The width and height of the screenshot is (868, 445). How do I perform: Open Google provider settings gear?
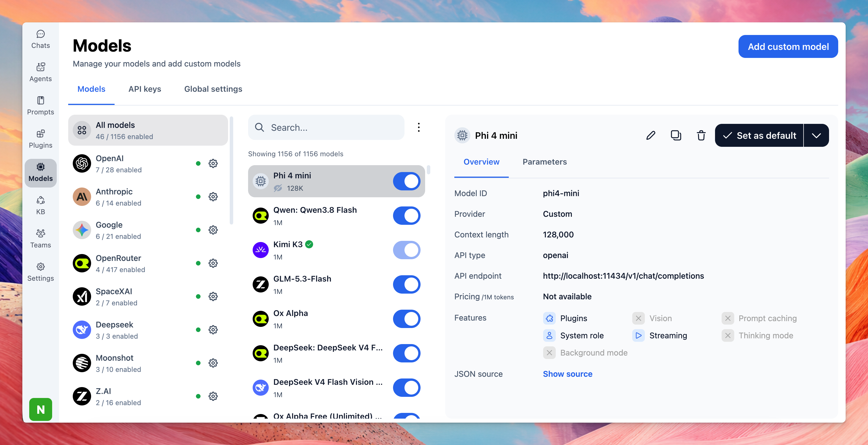213,230
